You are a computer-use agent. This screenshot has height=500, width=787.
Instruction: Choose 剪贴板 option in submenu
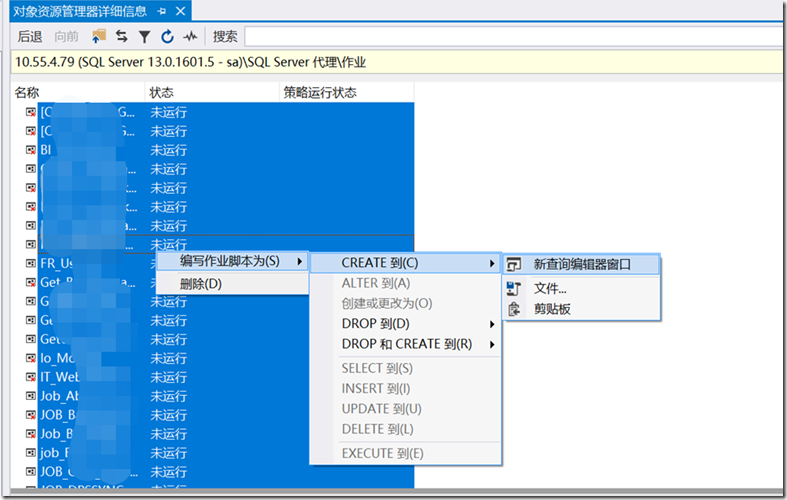click(582, 309)
